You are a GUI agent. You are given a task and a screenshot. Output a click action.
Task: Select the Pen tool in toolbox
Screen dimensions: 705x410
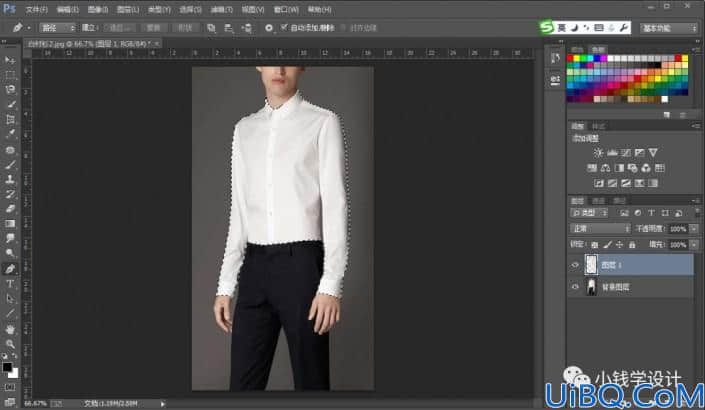click(10, 269)
